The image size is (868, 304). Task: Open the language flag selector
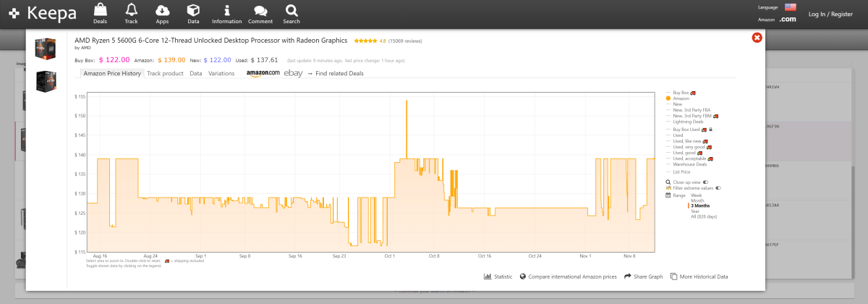point(790,7)
